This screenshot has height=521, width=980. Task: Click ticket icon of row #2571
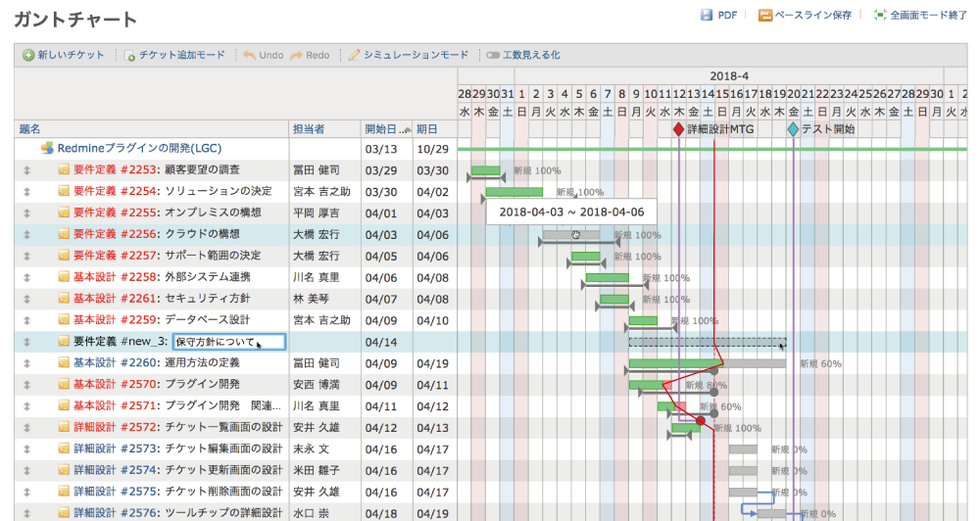coord(64,405)
